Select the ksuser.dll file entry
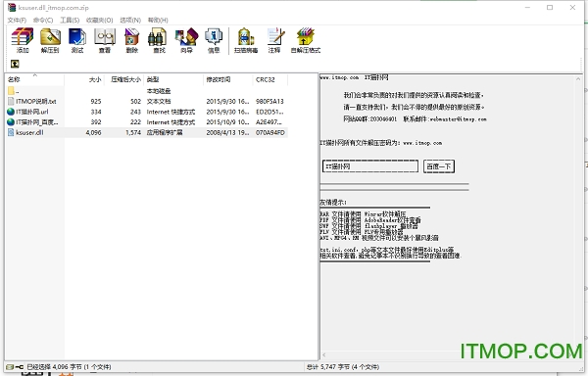 click(x=147, y=132)
